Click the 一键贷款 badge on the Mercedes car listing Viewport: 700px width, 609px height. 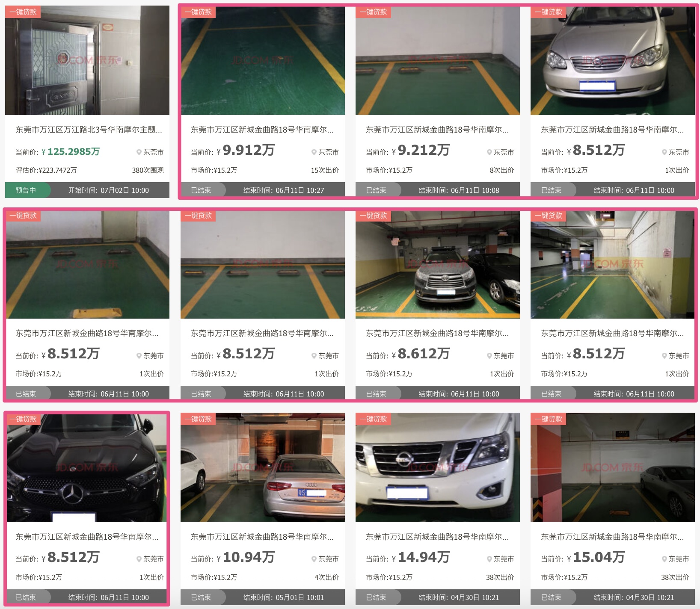pos(23,419)
